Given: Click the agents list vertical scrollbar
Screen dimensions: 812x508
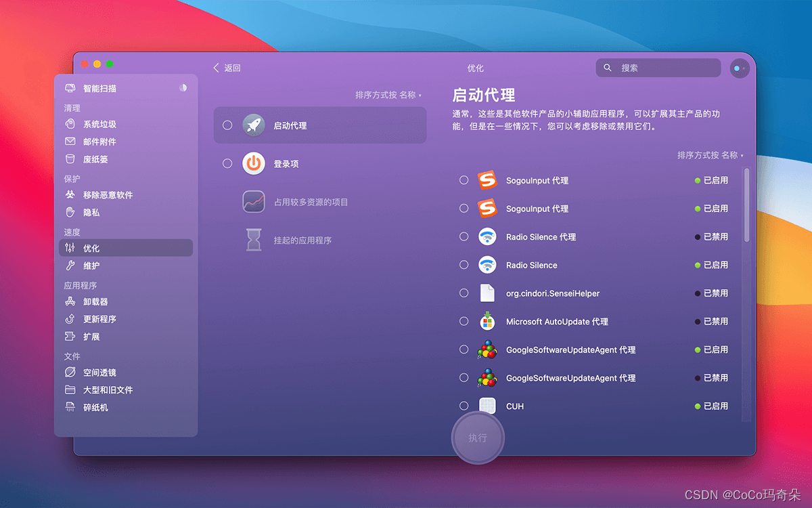Looking at the screenshot, I should pyautogui.click(x=746, y=205).
